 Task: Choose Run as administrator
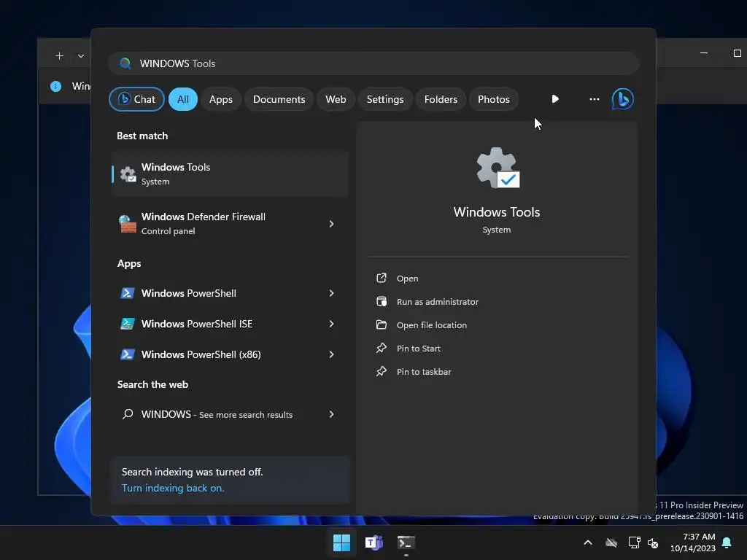point(438,302)
